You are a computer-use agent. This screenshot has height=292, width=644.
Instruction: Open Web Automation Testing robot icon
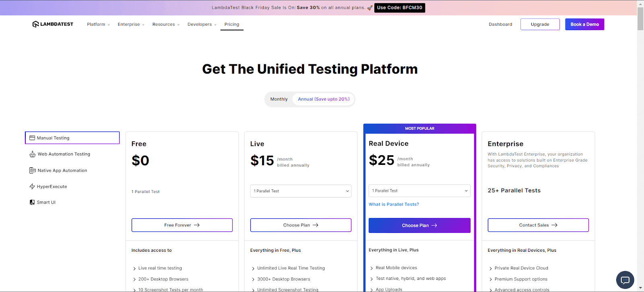[x=33, y=154]
